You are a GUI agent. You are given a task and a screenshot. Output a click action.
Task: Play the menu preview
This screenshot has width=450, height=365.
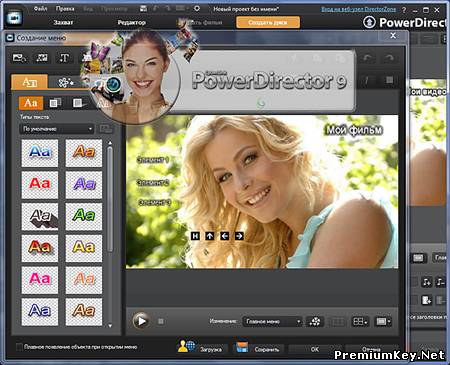(141, 321)
